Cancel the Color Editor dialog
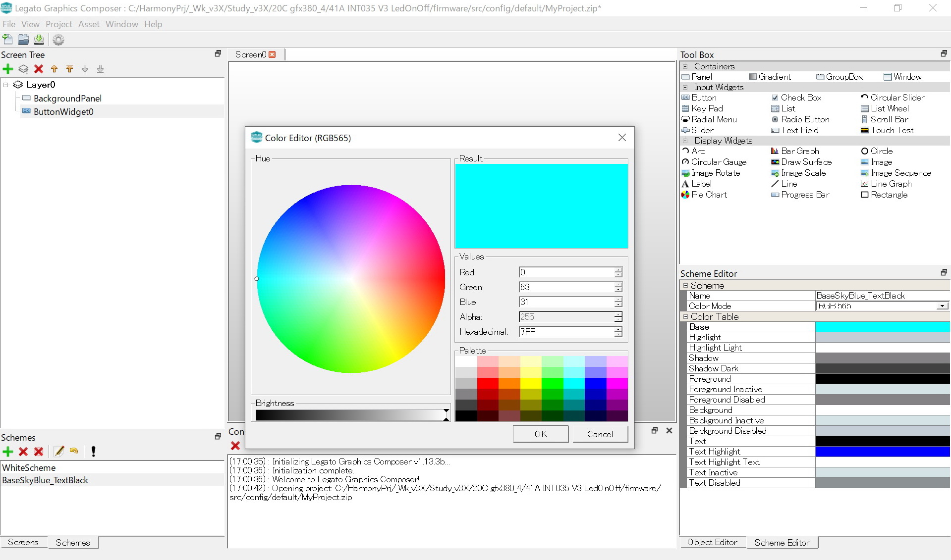The height and width of the screenshot is (560, 951). [600, 434]
